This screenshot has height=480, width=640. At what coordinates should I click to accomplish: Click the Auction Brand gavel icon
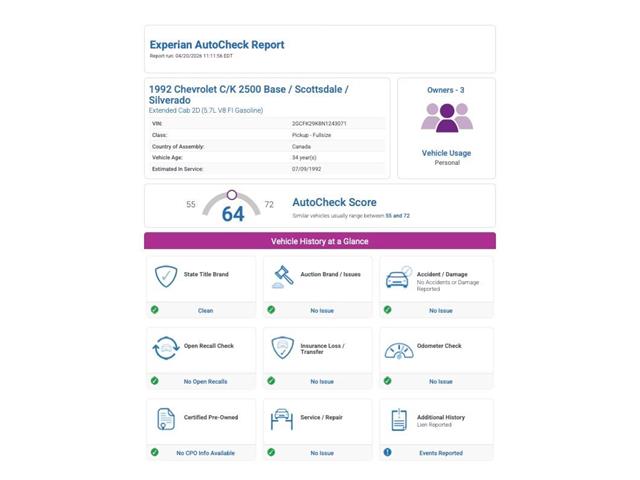[283, 277]
